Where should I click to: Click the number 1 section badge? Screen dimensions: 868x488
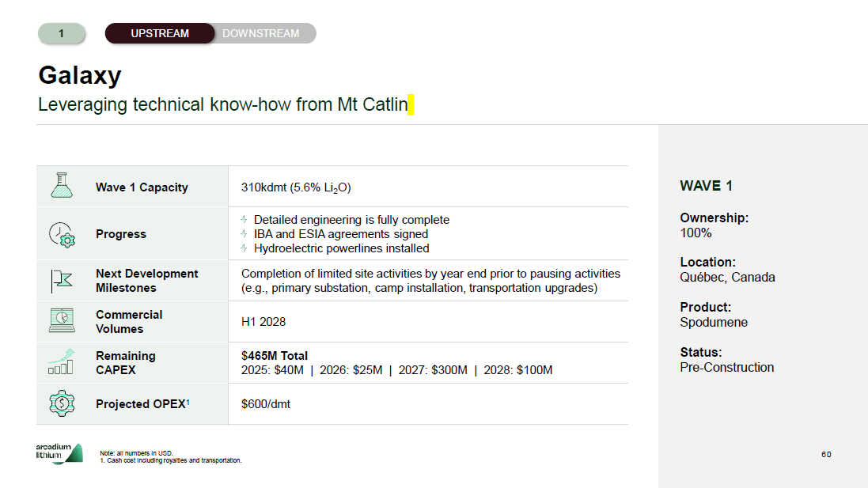coord(60,33)
